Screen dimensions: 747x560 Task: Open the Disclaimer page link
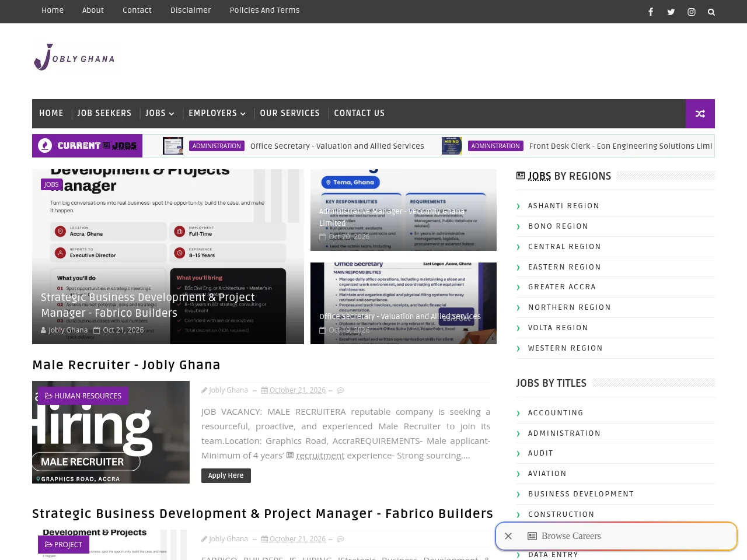click(x=191, y=10)
